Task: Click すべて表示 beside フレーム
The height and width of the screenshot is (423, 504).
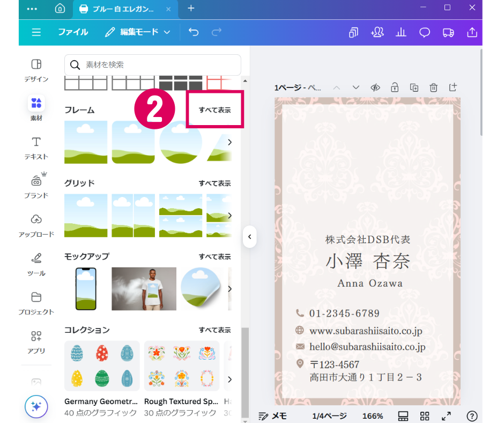Action: (214, 110)
